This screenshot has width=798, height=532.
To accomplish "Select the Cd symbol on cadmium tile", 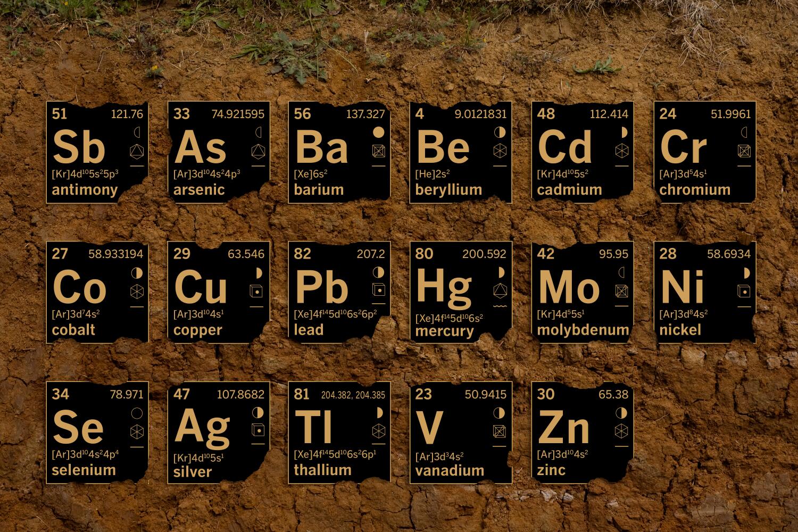I will click(x=564, y=147).
